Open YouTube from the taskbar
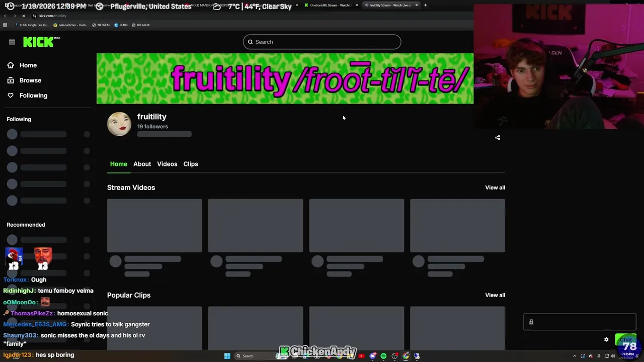 coord(361,356)
